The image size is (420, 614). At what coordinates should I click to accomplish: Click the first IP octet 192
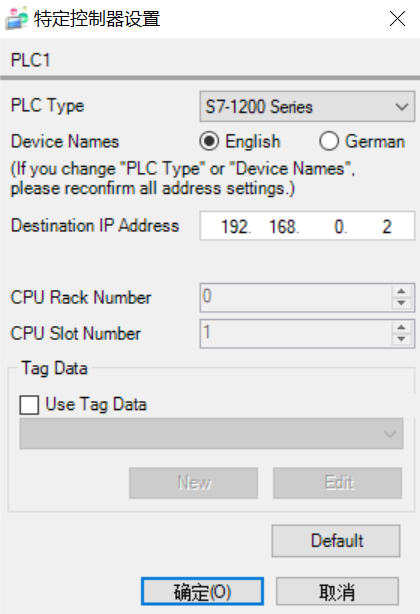point(235,226)
